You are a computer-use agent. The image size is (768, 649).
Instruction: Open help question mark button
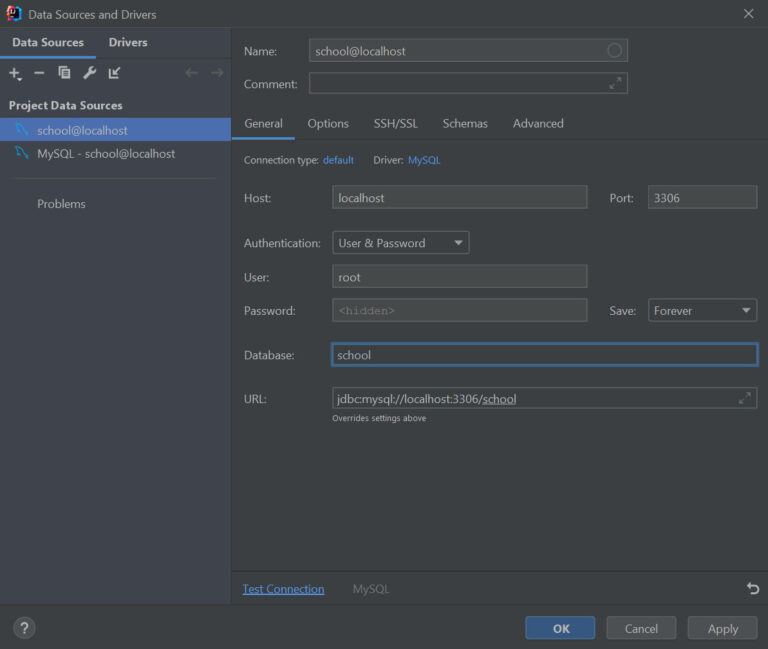pos(24,627)
